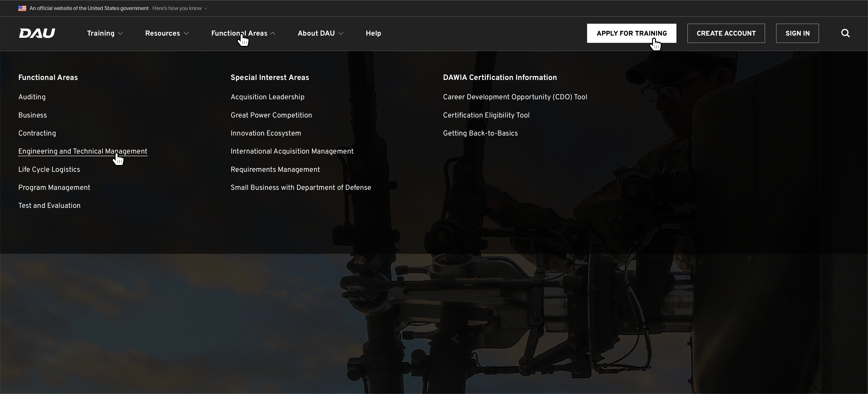The image size is (868, 394).
Task: Open Career Development Opportunity (CDO) Tool
Action: point(515,97)
